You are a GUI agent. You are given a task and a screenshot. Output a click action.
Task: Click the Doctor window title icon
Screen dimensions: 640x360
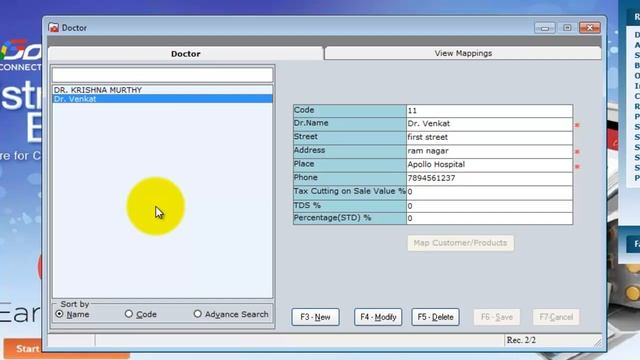[x=53, y=28]
